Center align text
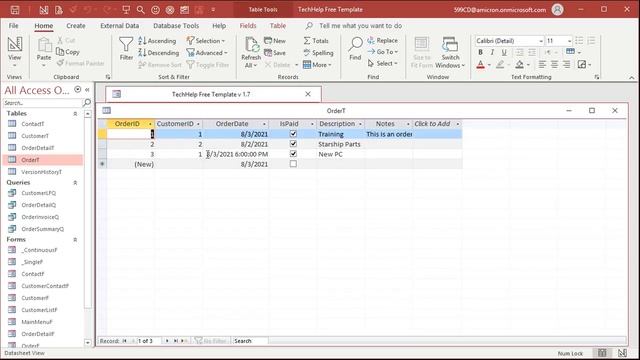This screenshot has height=360, width=640. tap(554, 64)
